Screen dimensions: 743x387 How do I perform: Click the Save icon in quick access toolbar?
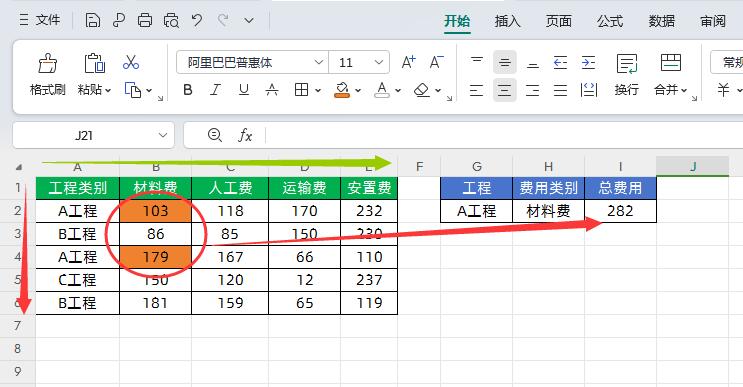[x=92, y=20]
